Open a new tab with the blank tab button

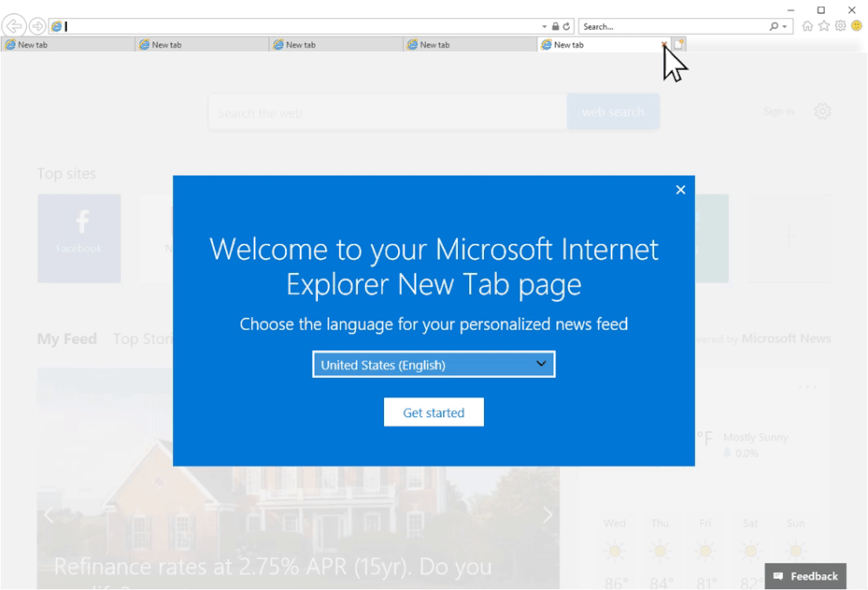point(679,44)
